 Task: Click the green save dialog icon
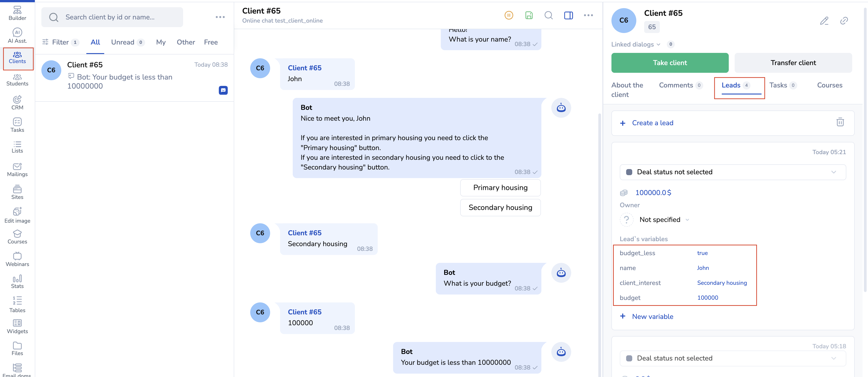[529, 15]
